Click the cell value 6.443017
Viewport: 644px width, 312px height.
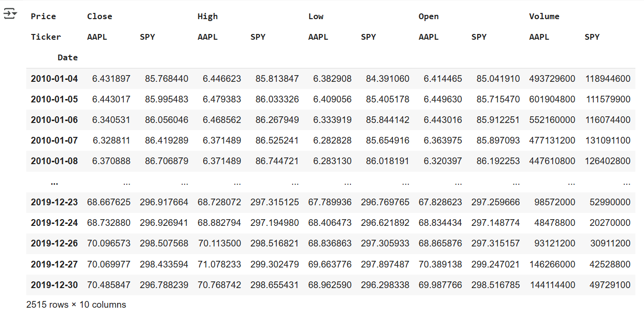click(x=111, y=100)
